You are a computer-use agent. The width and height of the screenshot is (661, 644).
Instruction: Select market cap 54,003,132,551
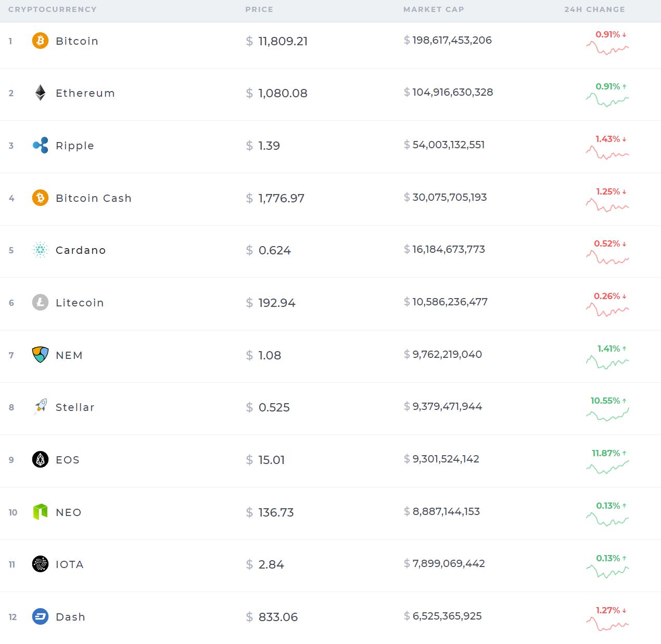[x=449, y=145]
